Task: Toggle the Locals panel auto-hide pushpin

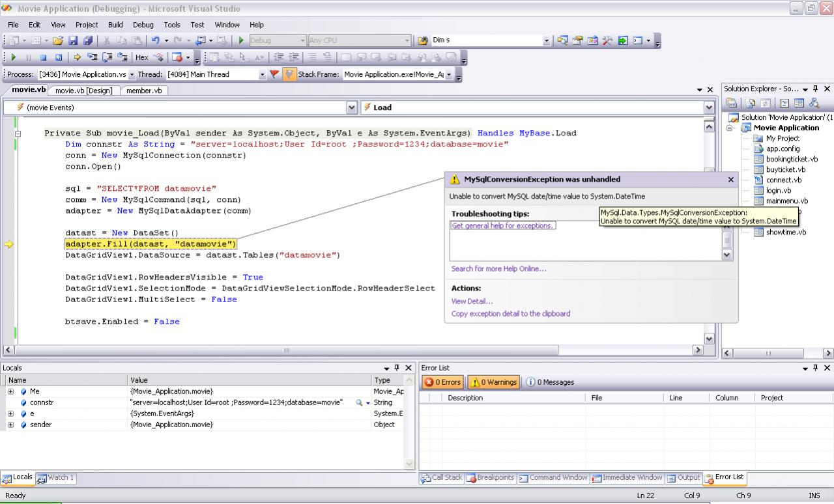Action: [397, 368]
